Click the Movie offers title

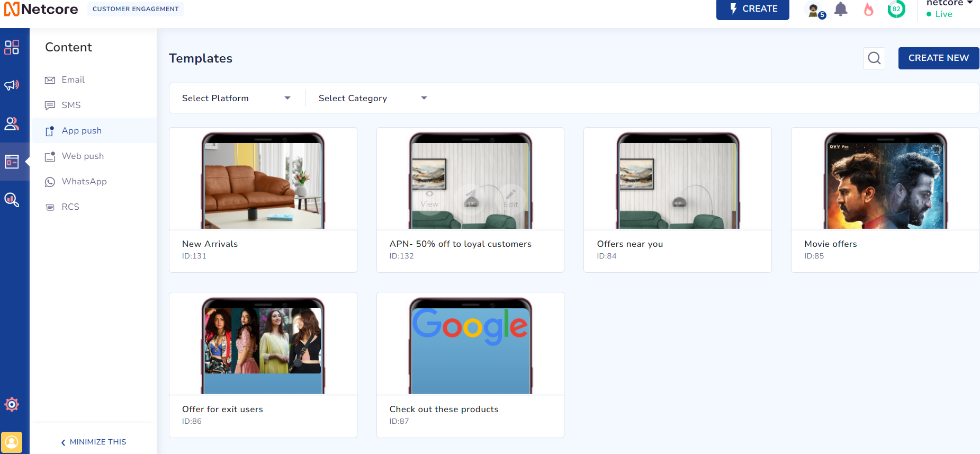point(830,244)
